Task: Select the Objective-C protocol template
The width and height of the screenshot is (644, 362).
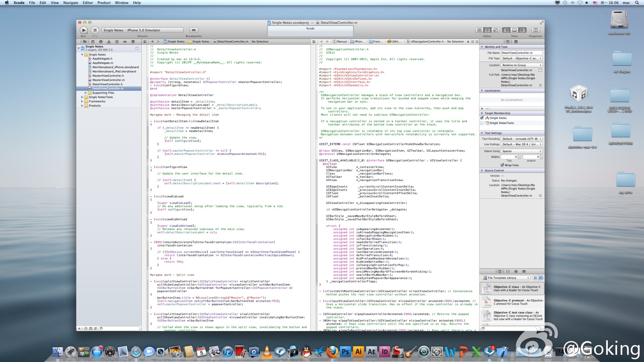Action: (x=512, y=302)
